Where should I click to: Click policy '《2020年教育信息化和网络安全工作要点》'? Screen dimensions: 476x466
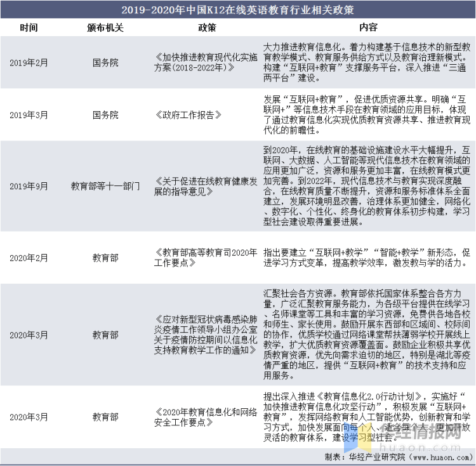click(x=206, y=417)
